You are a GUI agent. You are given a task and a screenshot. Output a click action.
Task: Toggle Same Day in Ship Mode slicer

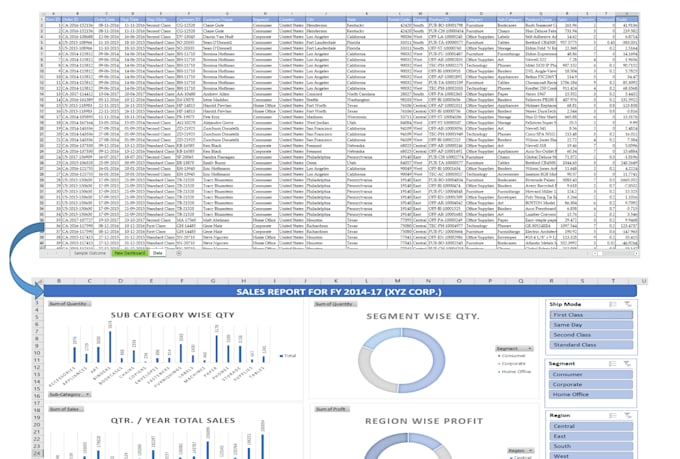pyautogui.click(x=591, y=325)
